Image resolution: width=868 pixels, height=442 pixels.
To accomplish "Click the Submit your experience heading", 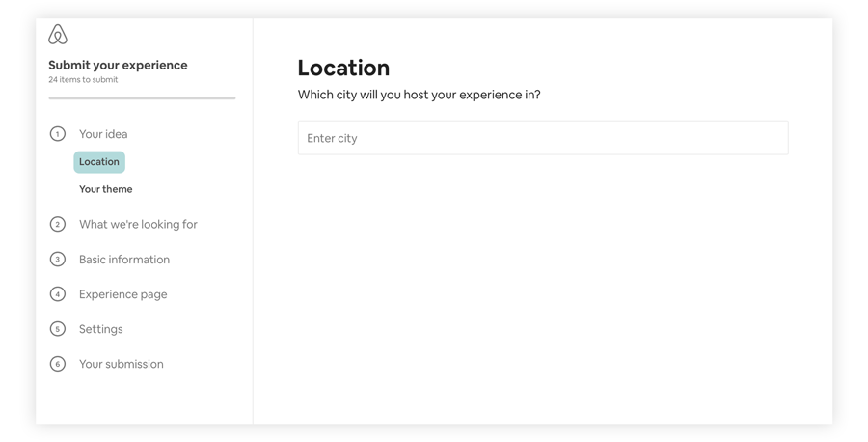I will pyautogui.click(x=118, y=66).
